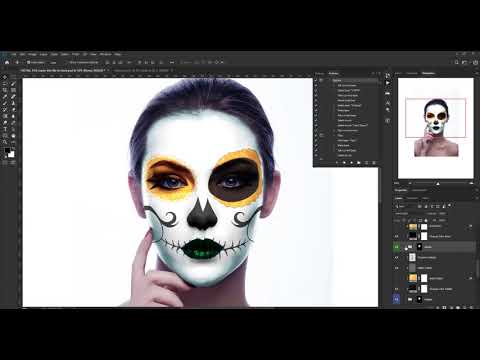
Task: Click the Stop button in Actions panel
Action: tap(337, 163)
